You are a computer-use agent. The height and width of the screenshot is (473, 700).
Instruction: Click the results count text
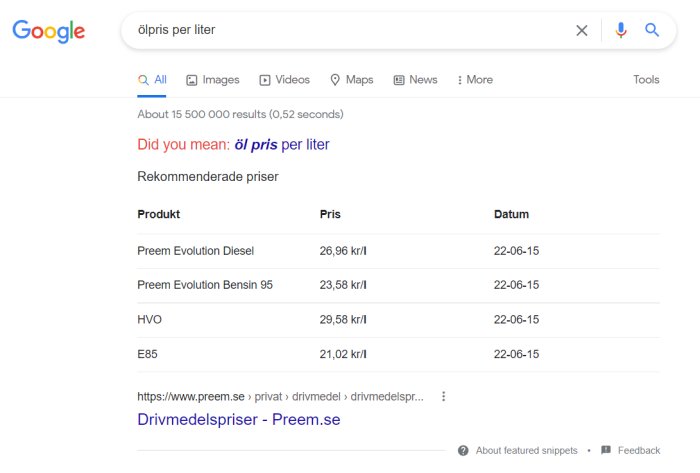240,114
